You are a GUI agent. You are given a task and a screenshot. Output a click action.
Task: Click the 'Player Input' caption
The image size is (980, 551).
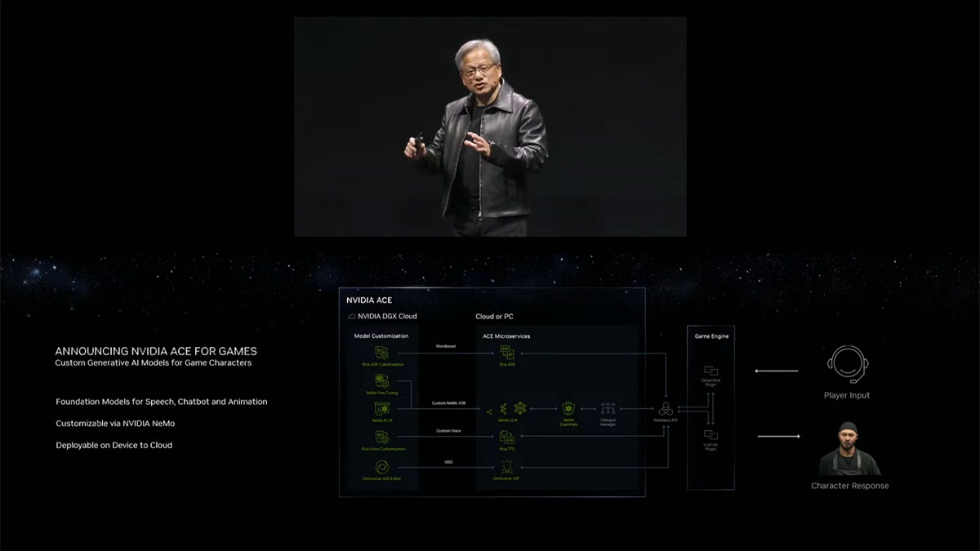click(847, 395)
